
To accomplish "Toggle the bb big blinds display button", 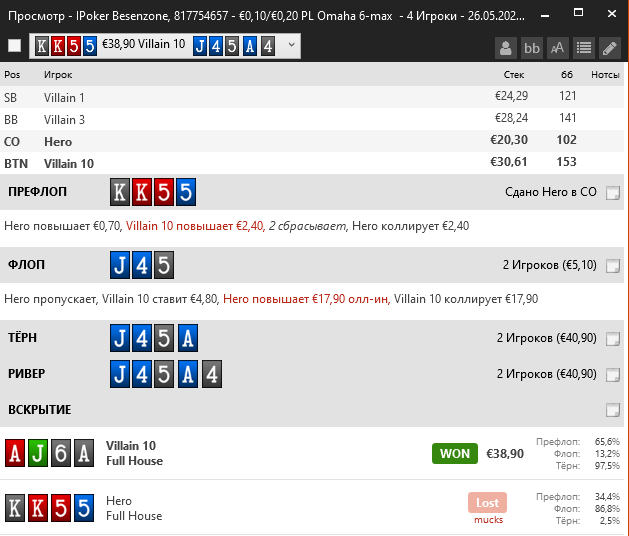I will (532, 48).
